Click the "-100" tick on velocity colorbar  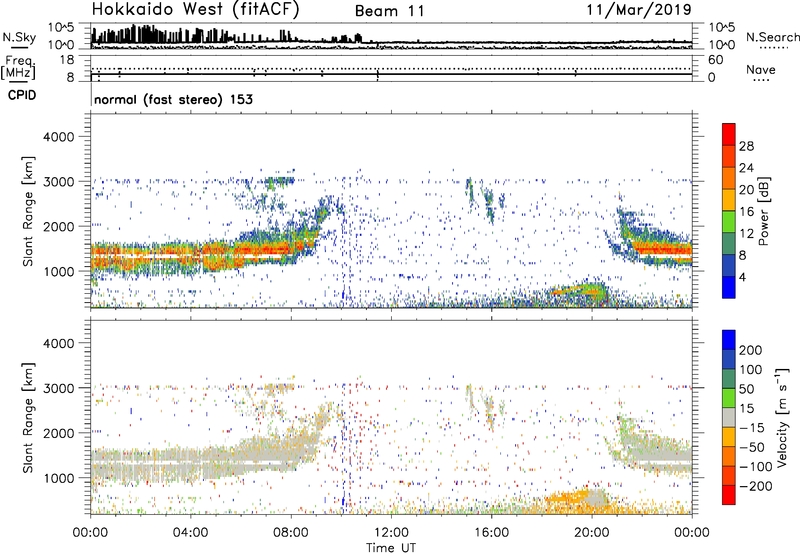(756, 467)
